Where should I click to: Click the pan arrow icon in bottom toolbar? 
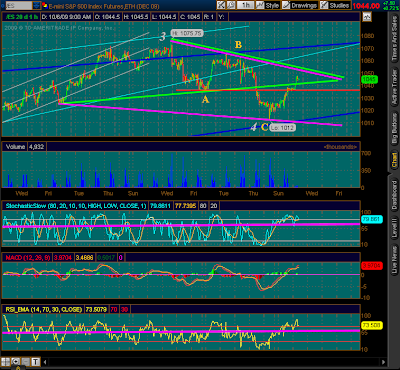(x=15, y=362)
